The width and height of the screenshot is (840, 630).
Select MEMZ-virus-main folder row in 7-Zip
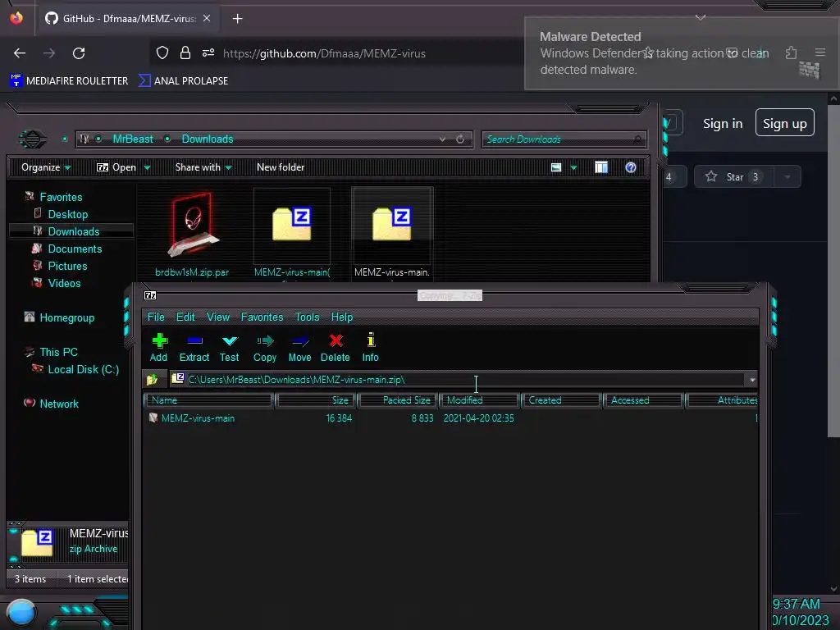(450, 418)
